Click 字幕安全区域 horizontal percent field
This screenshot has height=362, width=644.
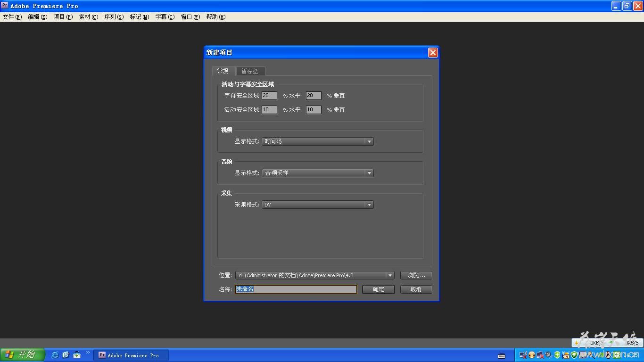[x=269, y=96]
